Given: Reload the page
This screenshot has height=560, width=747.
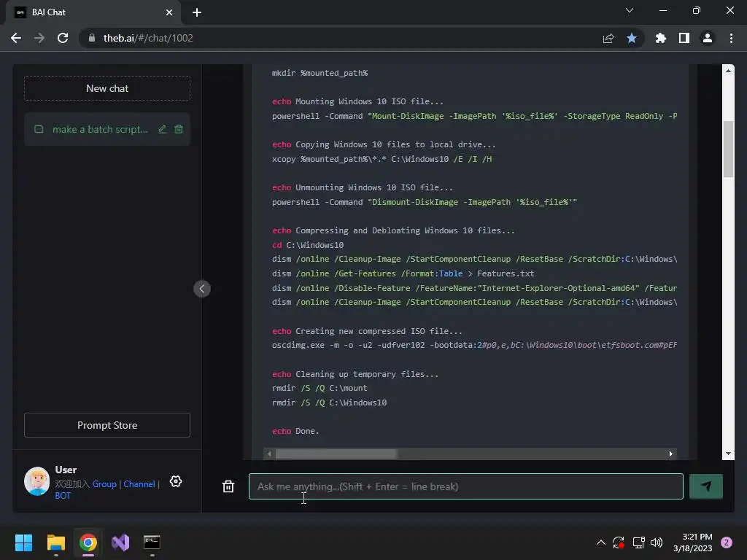Looking at the screenshot, I should tap(63, 38).
